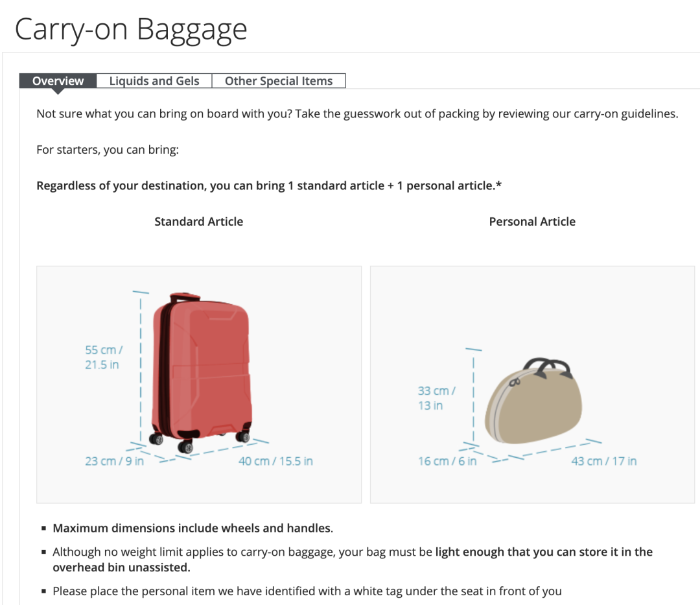Image resolution: width=700 pixels, height=605 pixels.
Task: Click the 55 cm / 21.5 in height label
Action: pyautogui.click(x=104, y=357)
